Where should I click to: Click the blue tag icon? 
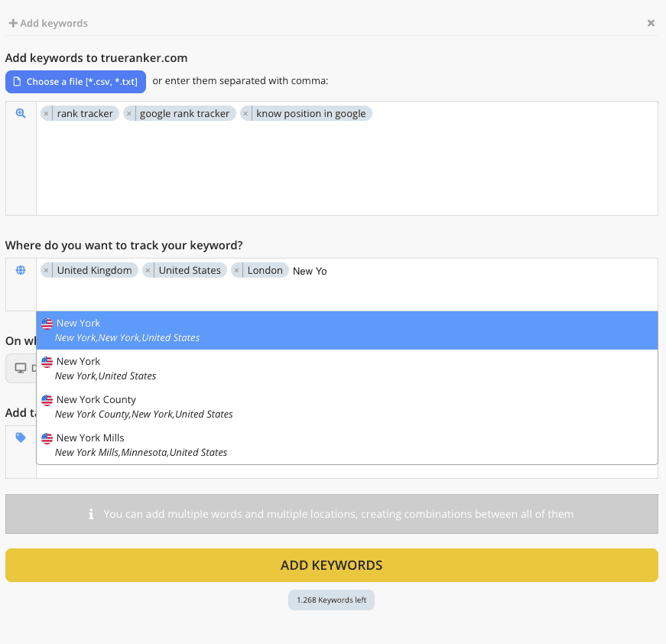pyautogui.click(x=21, y=437)
